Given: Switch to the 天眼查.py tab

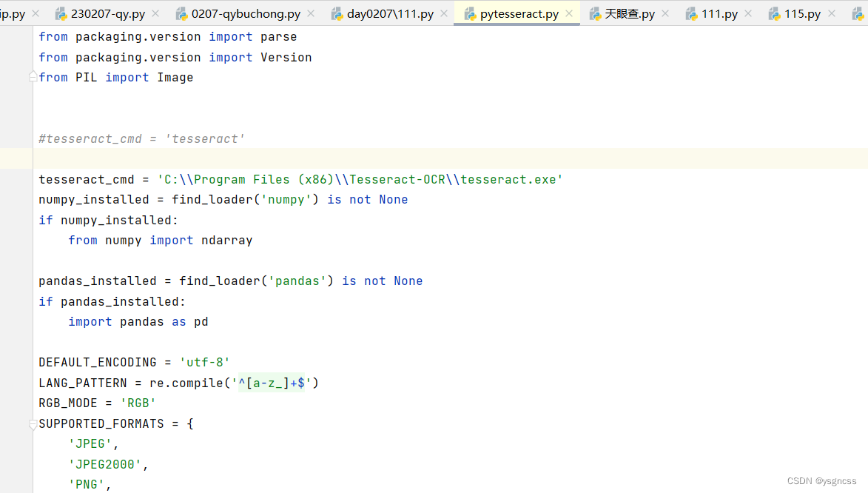Looking at the screenshot, I should pos(630,14).
